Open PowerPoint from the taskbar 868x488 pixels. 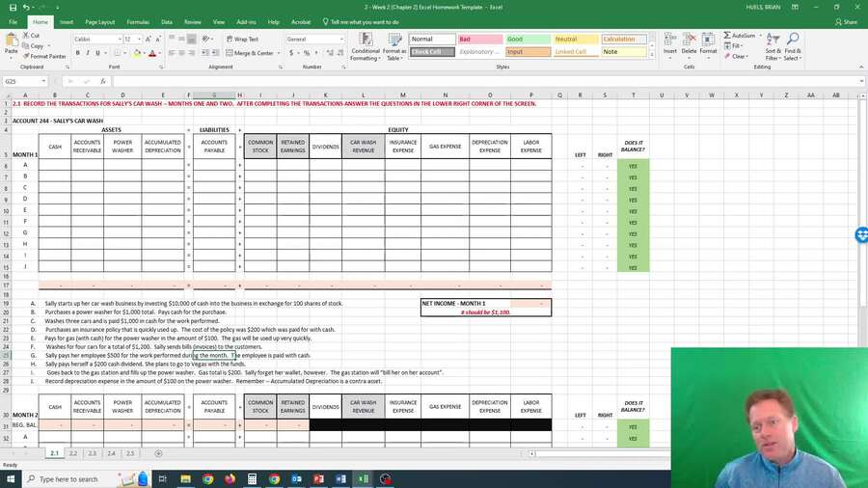(318, 478)
